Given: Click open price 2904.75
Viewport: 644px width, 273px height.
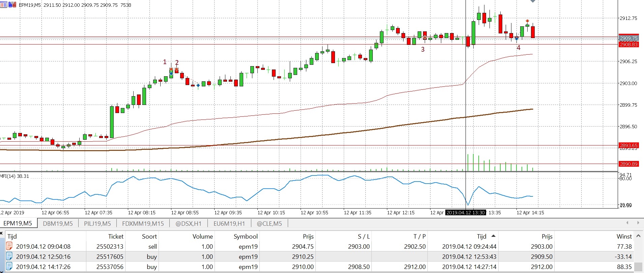Looking at the screenshot, I should point(303,247).
